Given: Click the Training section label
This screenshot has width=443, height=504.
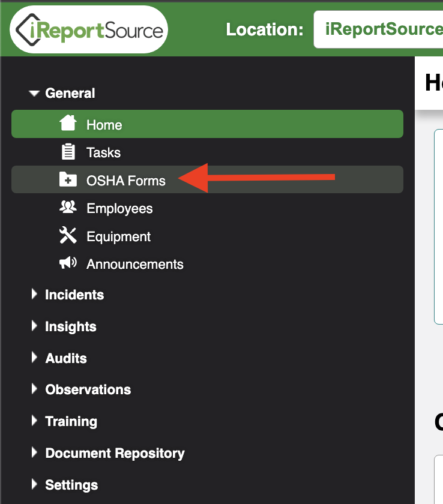Looking at the screenshot, I should pos(71,422).
